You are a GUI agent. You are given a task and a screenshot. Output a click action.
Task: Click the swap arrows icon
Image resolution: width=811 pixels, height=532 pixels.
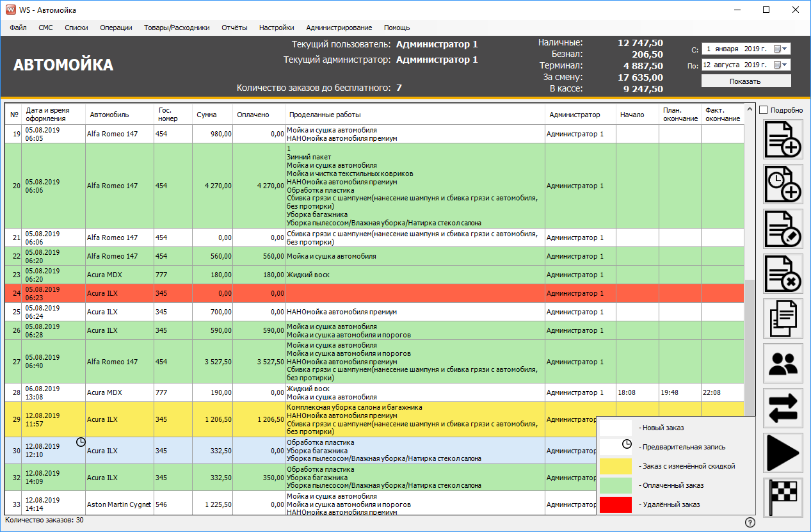click(x=783, y=408)
